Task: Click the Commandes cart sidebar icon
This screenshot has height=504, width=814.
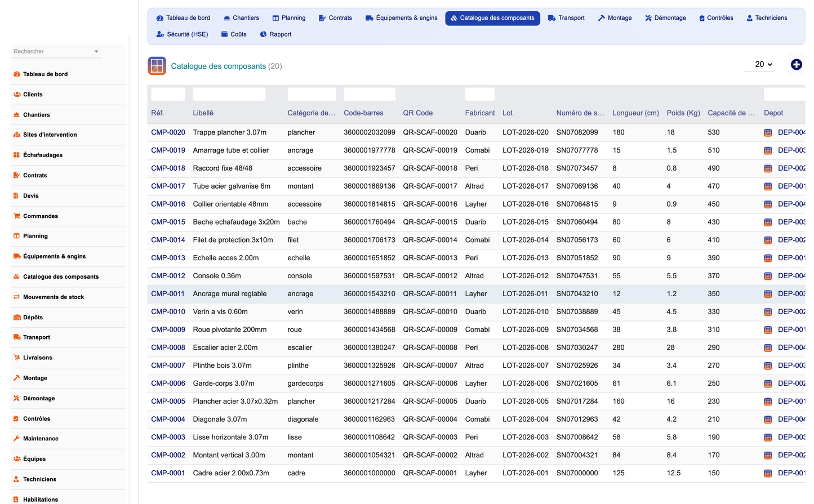Action: coord(17,216)
